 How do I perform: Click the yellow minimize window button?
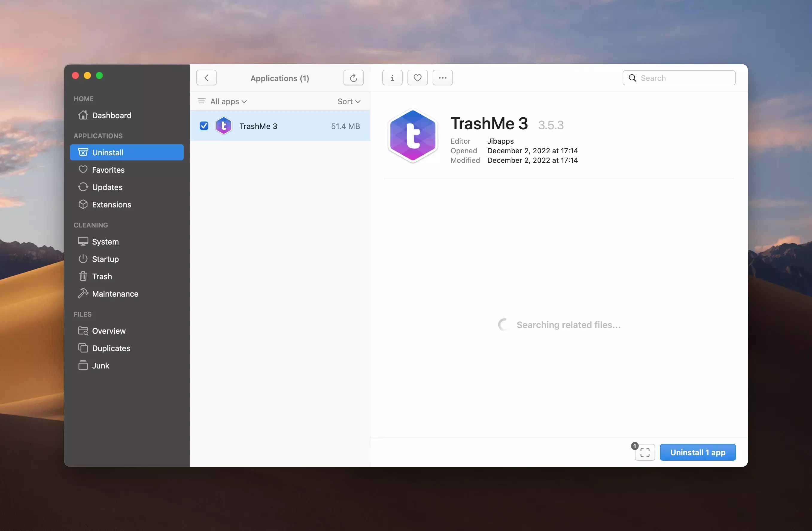(87, 75)
